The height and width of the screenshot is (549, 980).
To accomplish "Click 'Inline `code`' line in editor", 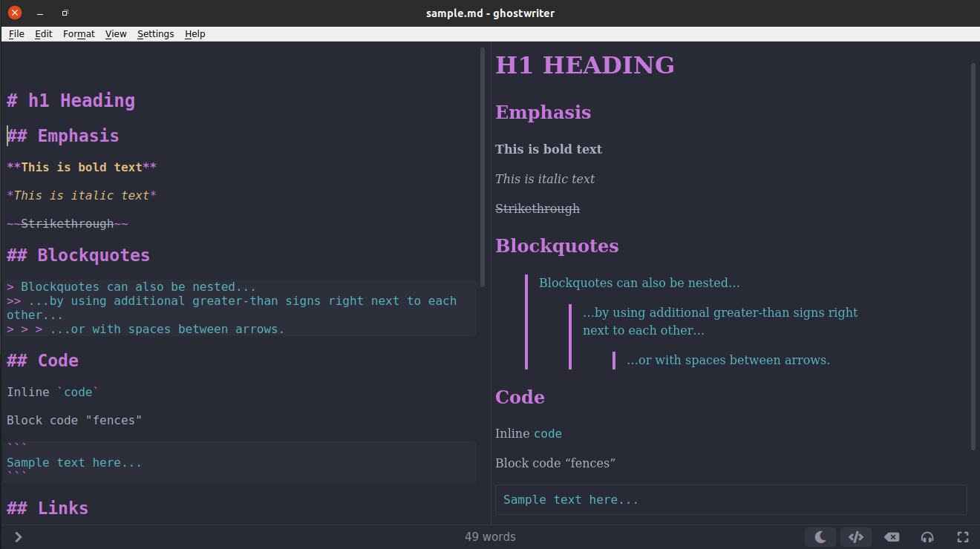I will pos(53,392).
